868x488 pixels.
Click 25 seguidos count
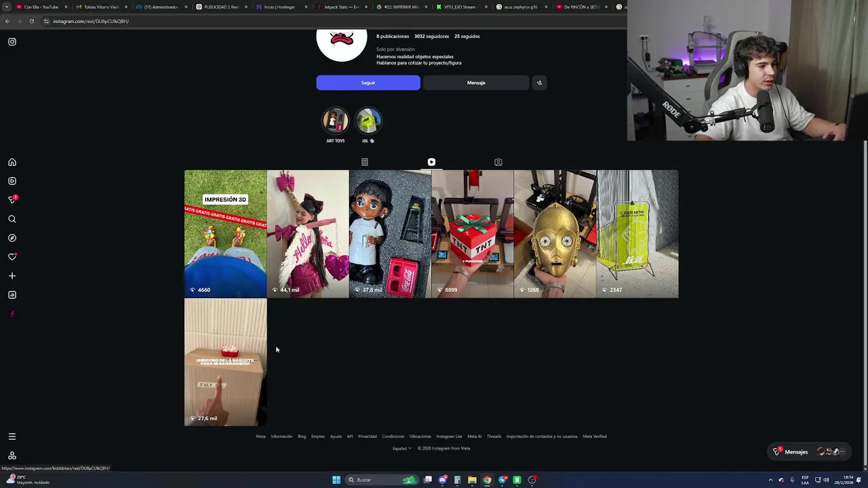[467, 36]
